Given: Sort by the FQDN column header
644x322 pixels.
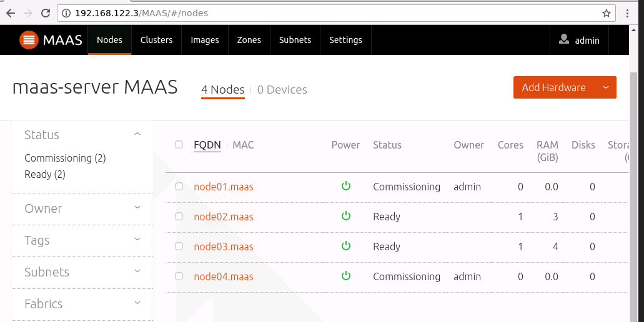Looking at the screenshot, I should coord(207,145).
